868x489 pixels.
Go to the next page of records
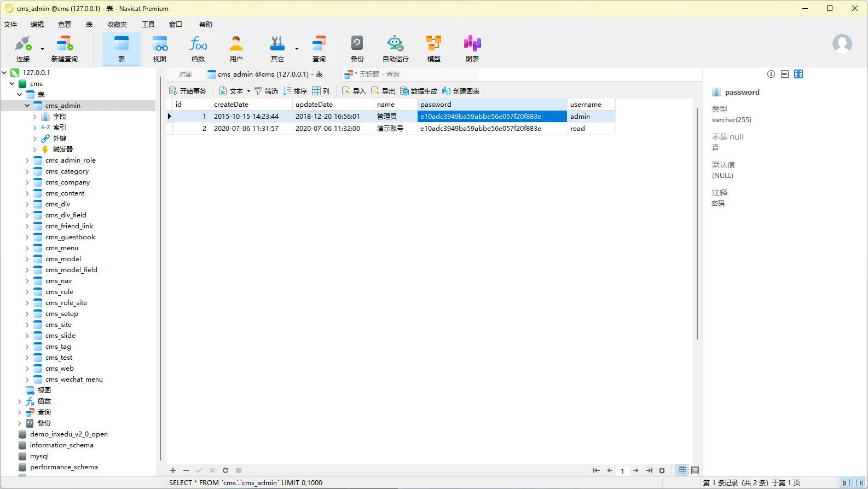pyautogui.click(x=636, y=470)
